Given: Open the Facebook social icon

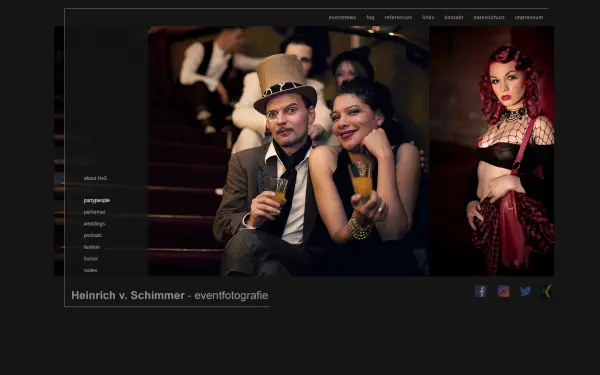Looking at the screenshot, I should point(481,291).
